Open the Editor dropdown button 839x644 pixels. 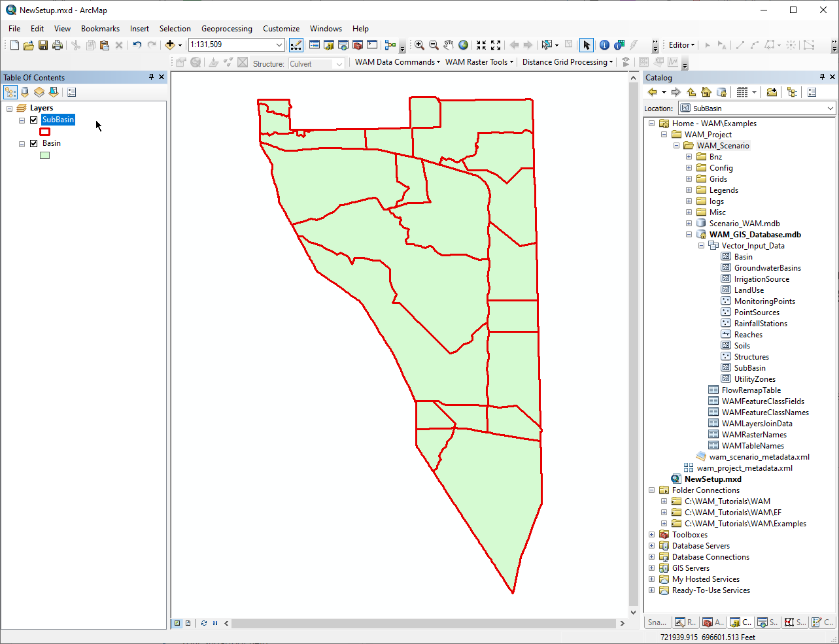coord(681,45)
